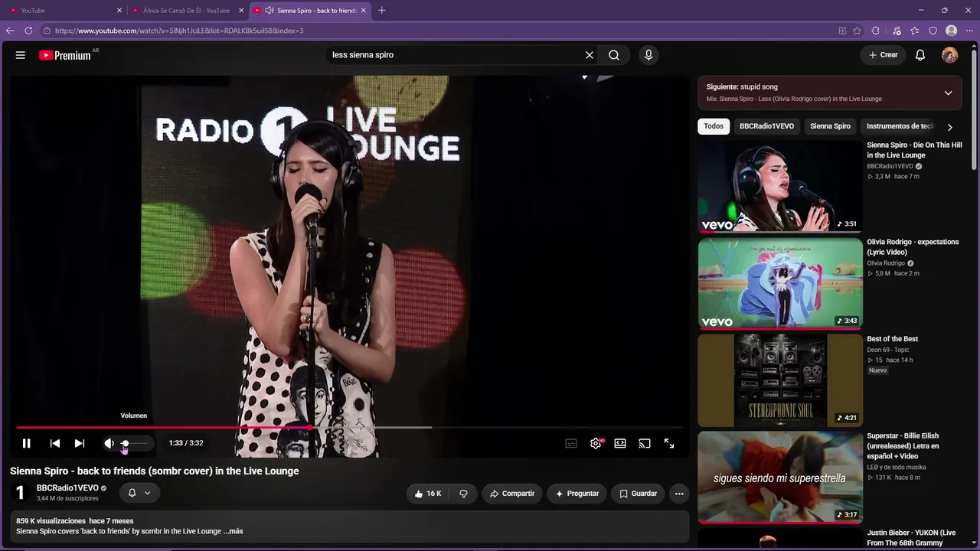This screenshot has height=551, width=980.
Task: Show more filter chips with the arrow
Action: pos(949,127)
